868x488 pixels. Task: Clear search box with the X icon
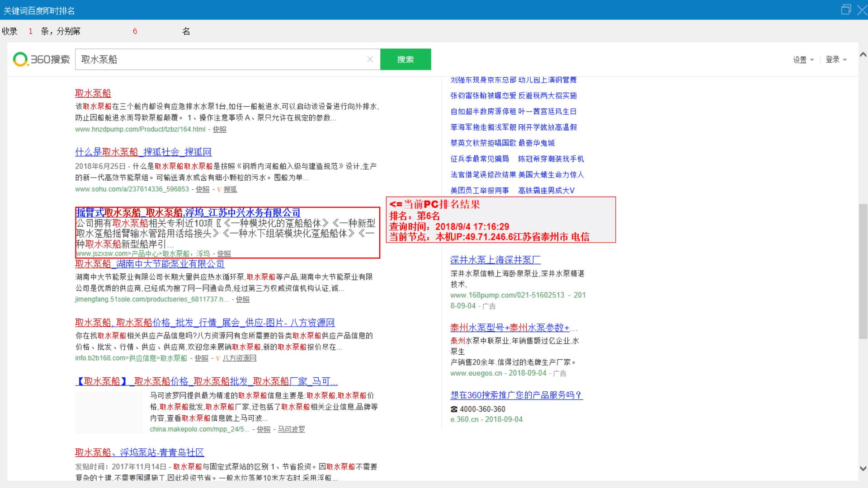point(370,59)
